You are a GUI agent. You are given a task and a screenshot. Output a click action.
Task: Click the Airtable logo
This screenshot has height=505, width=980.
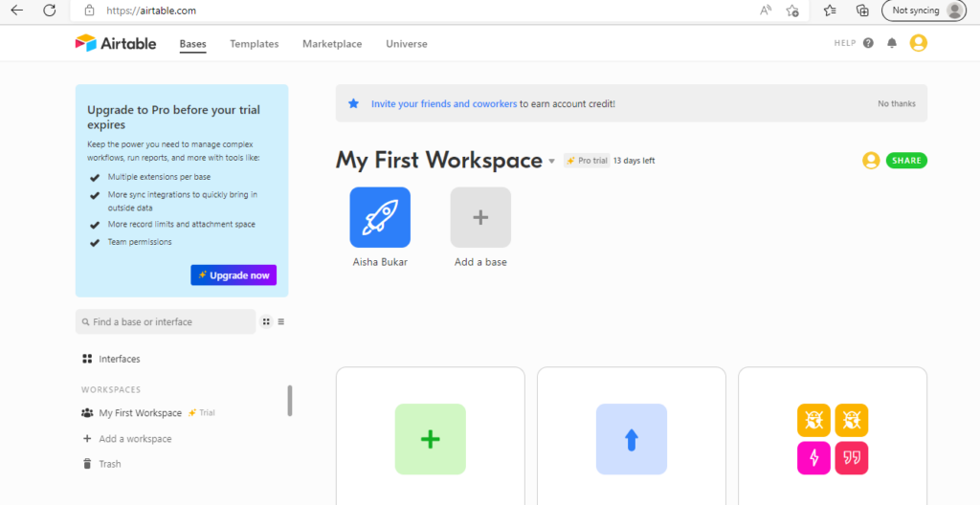click(x=116, y=43)
